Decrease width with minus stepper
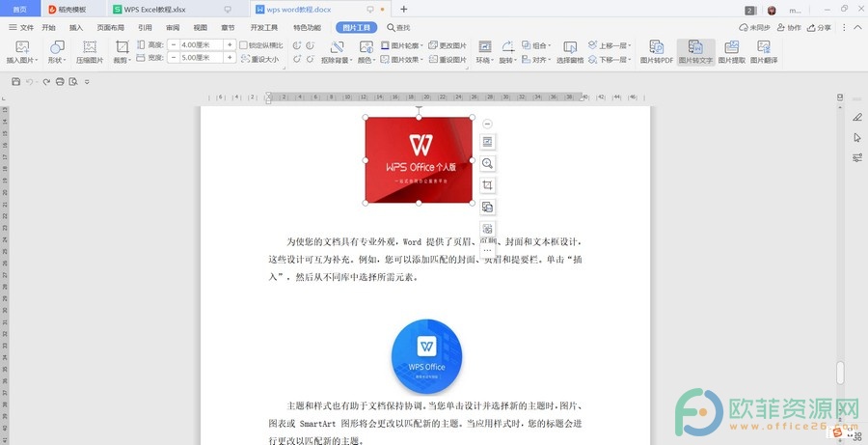This screenshot has height=445, width=868. pyautogui.click(x=174, y=58)
